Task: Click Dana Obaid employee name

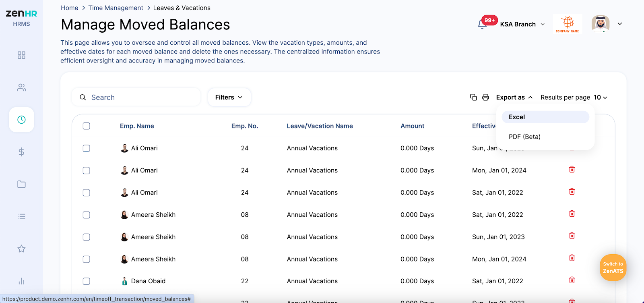Action: [148, 281]
